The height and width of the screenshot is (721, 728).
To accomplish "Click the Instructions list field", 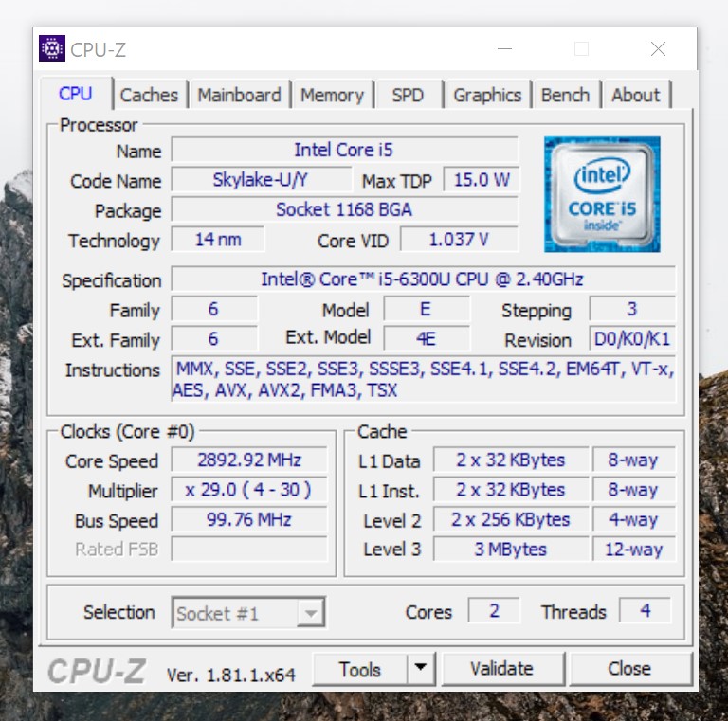I will tap(423, 379).
